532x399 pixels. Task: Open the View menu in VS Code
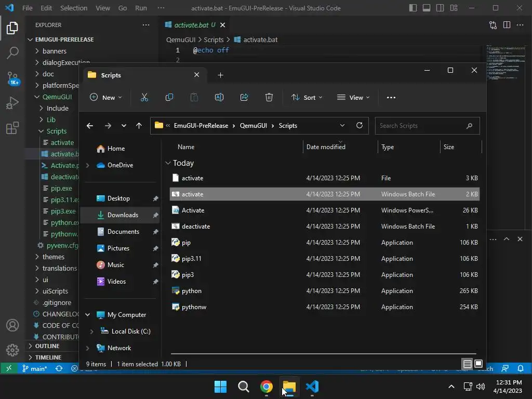[102, 8]
